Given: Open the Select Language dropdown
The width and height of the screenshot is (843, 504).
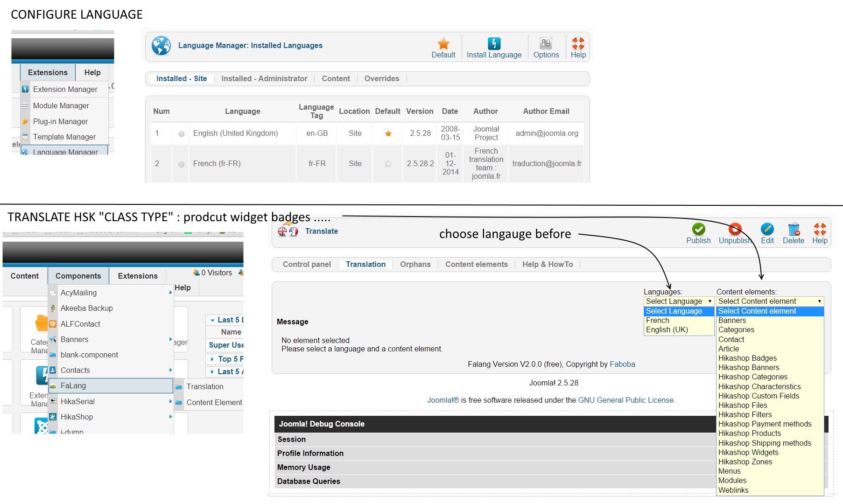Looking at the screenshot, I should pos(679,301).
